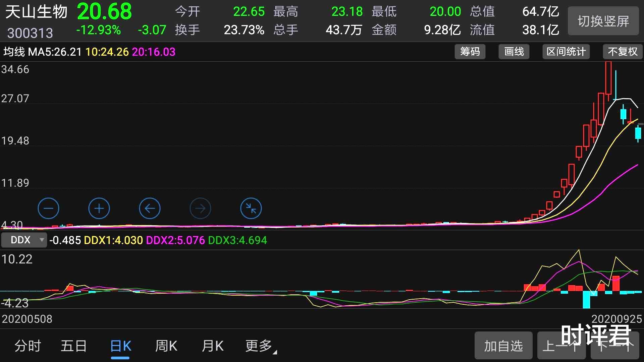Switch to the 月K monthly chart tab
This screenshot has height=362, width=644.
[x=212, y=346]
